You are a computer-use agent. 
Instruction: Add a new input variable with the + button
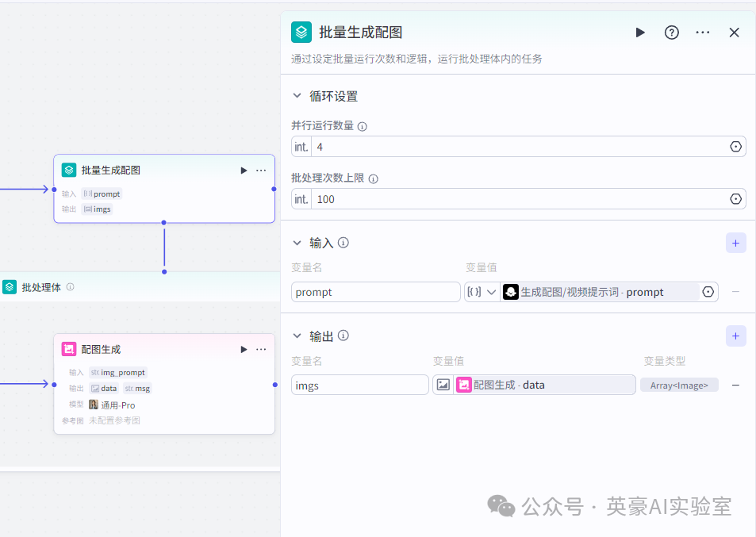pos(735,243)
